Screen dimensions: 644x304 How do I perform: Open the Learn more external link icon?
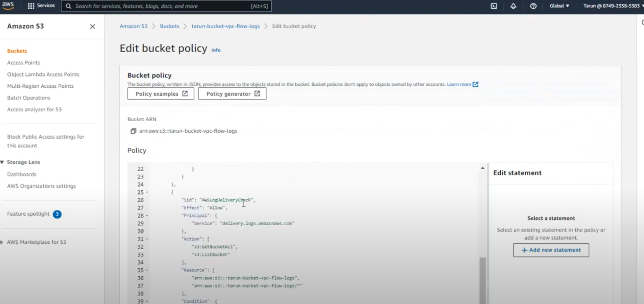click(x=475, y=84)
